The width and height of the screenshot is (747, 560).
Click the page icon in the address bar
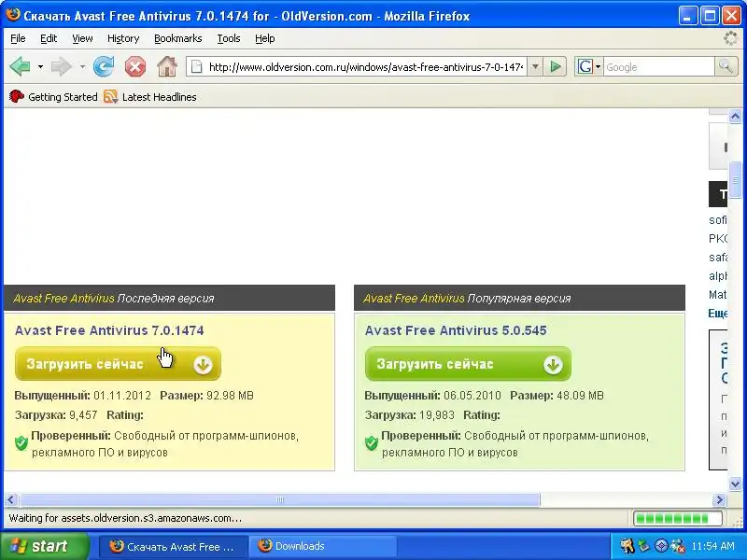click(x=196, y=67)
